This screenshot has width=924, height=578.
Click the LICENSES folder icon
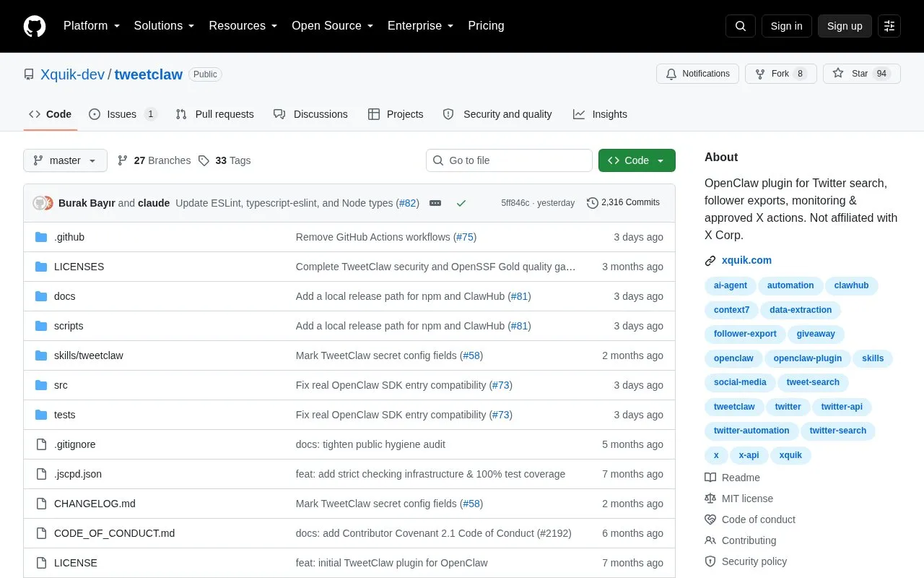click(41, 267)
